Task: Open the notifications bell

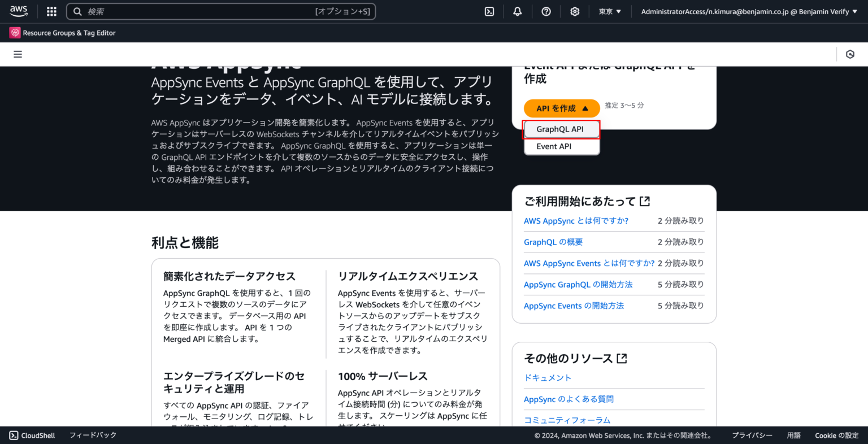Action: pos(517,11)
